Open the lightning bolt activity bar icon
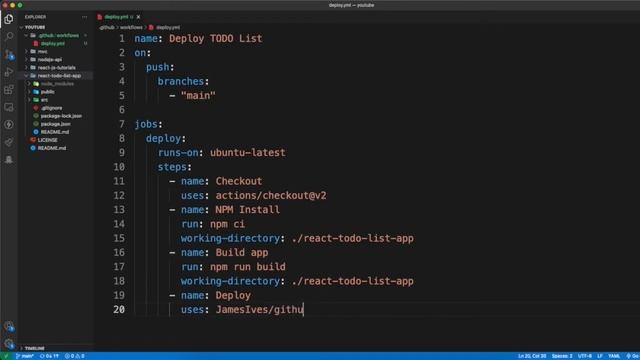Viewport: 640px width, 360px height. click(x=9, y=124)
